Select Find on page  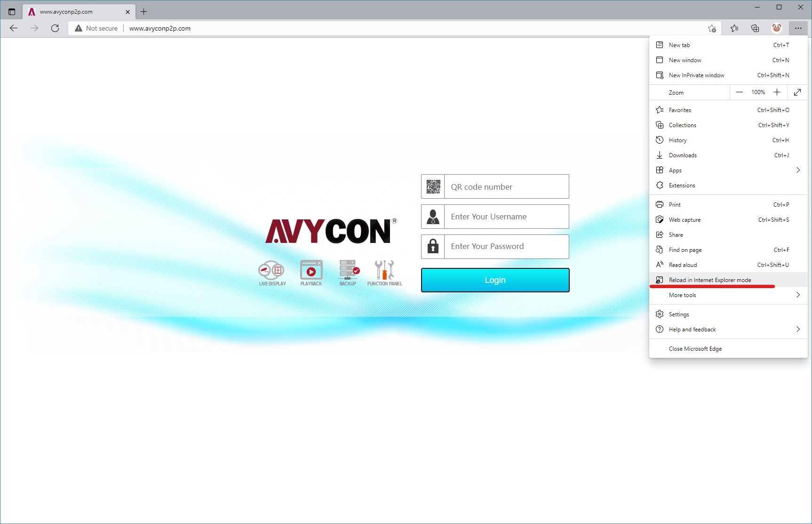coord(728,250)
